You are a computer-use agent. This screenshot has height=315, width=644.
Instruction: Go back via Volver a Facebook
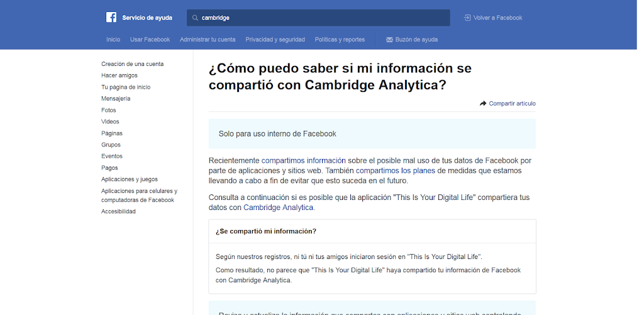point(497,18)
